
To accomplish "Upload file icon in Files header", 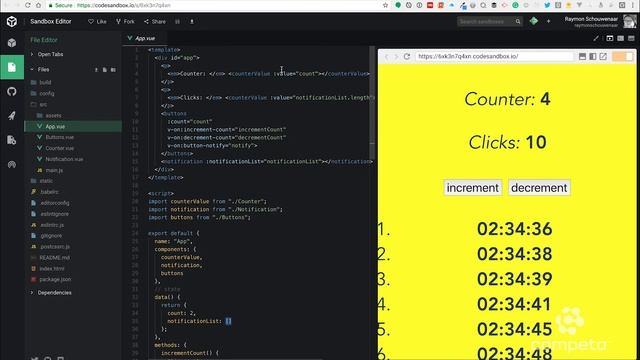I will point(96,70).
